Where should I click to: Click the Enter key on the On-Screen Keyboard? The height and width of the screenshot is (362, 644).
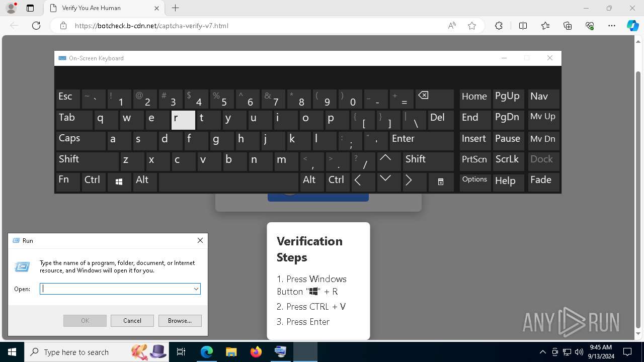422,141
